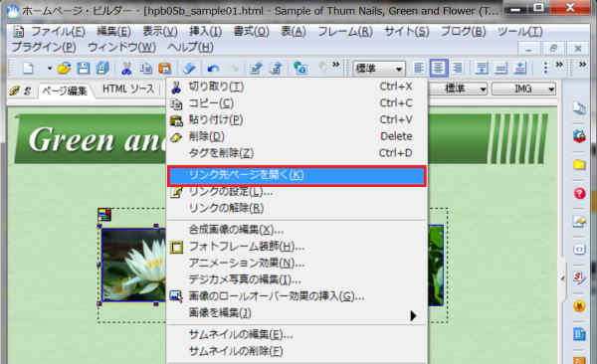The height and width of the screenshot is (364, 597).
Task: Click the S style icon beside pencil
Action: pos(28,91)
